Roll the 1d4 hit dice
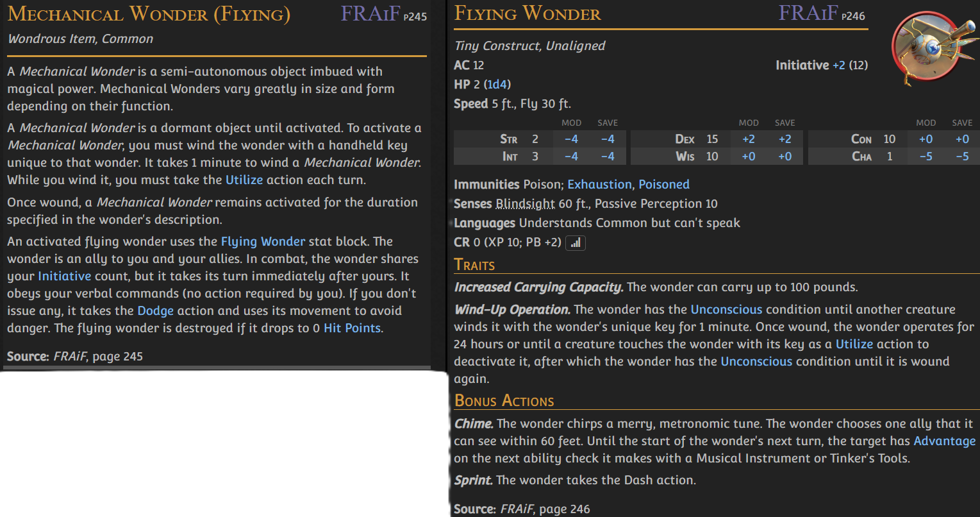The image size is (980, 517). coord(498,85)
